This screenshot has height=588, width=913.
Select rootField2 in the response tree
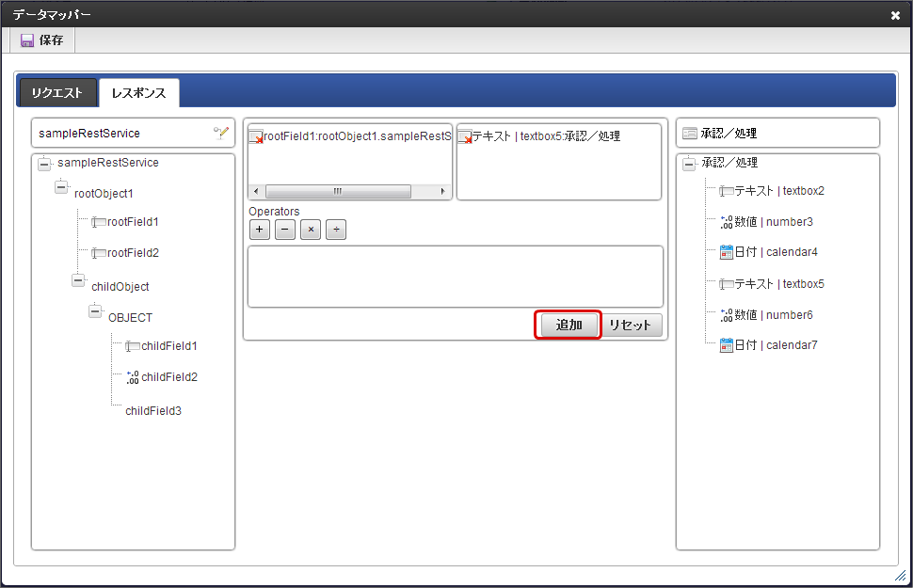[x=133, y=253]
